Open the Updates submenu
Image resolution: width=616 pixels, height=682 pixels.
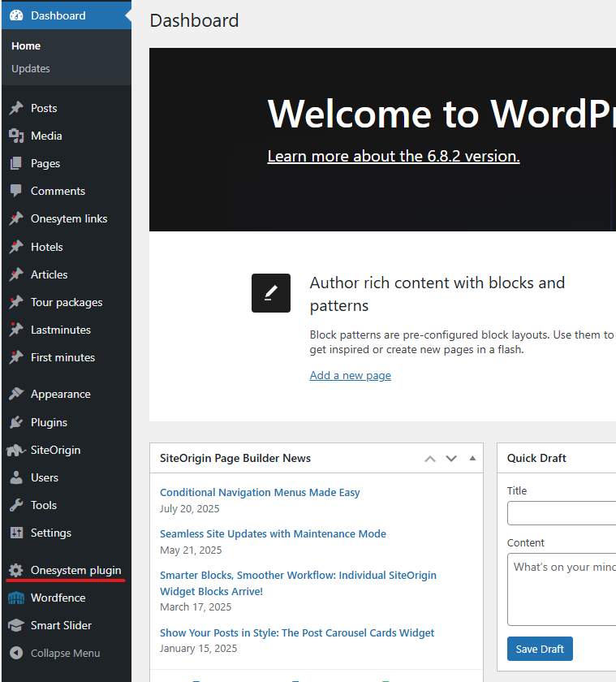click(x=31, y=69)
